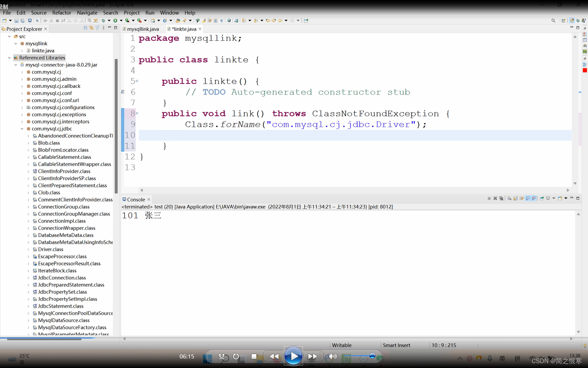Click Open Console icon in Console toolbar
588x368 pixels.
pos(560,198)
